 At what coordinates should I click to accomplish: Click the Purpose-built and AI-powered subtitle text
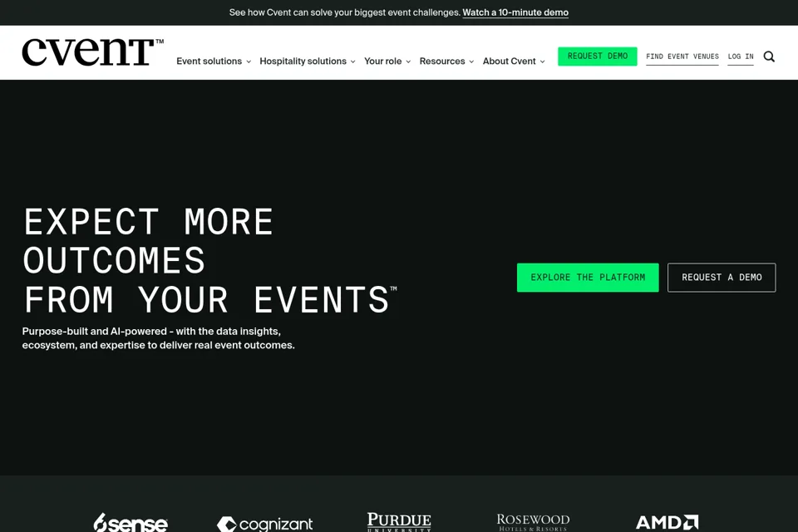pyautogui.click(x=158, y=338)
